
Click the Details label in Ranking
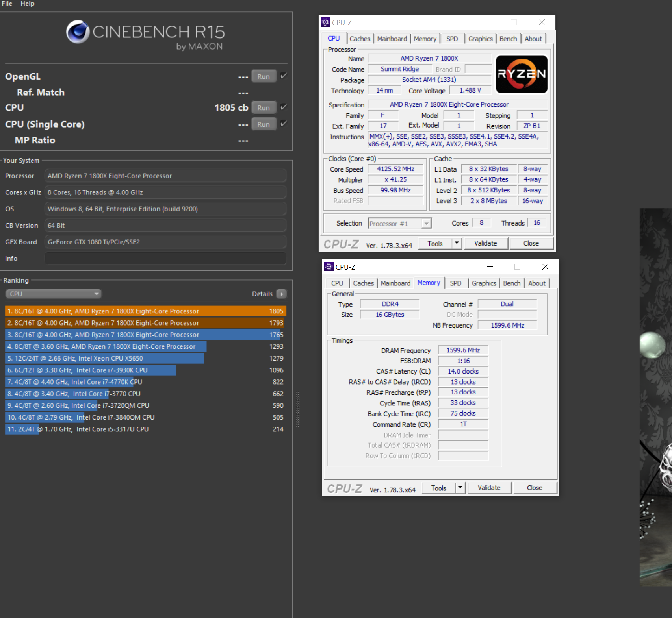[262, 294]
